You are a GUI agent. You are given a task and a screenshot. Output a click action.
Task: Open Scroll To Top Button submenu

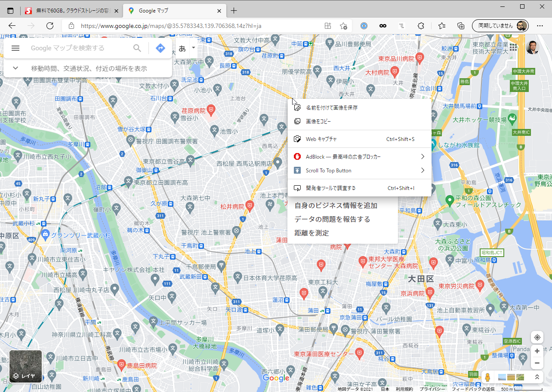(x=359, y=170)
